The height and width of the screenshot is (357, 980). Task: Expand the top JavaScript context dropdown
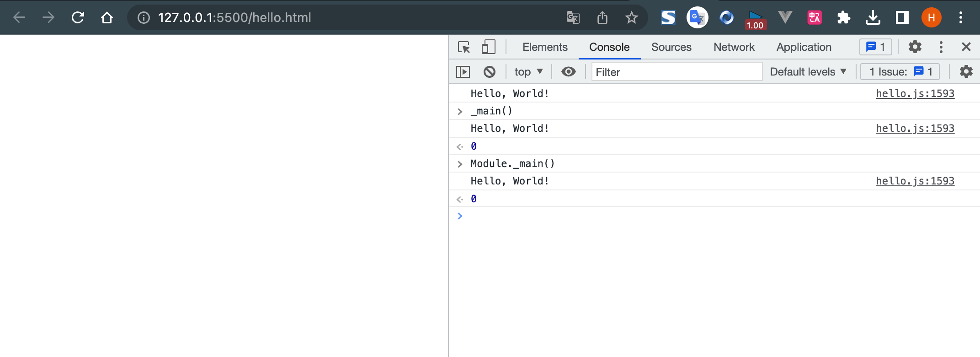tap(528, 72)
